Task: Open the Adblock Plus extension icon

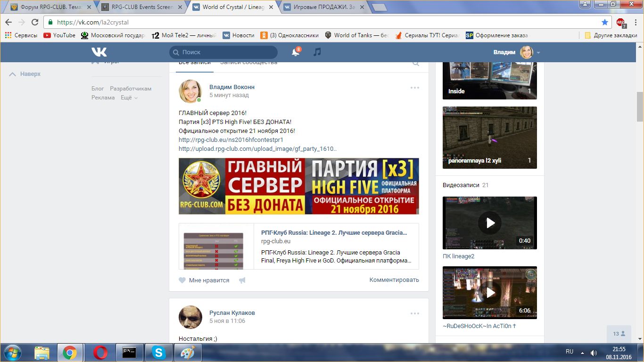Action: click(621, 22)
